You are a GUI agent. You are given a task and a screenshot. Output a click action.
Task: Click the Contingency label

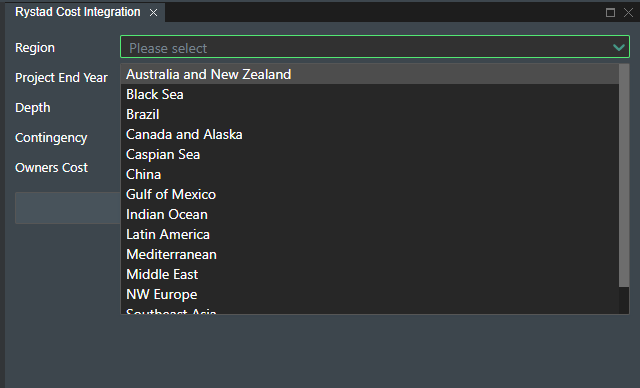pyautogui.click(x=51, y=138)
